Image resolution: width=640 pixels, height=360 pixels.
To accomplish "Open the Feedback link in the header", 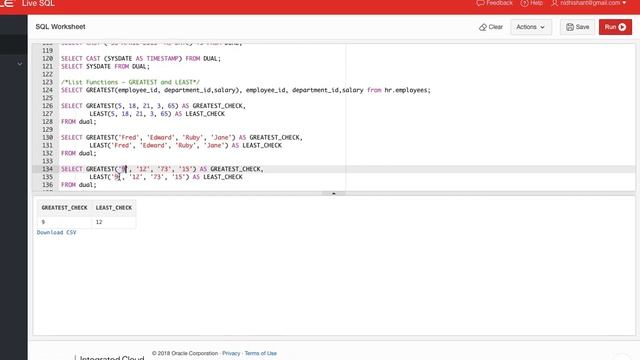I will (494, 3).
